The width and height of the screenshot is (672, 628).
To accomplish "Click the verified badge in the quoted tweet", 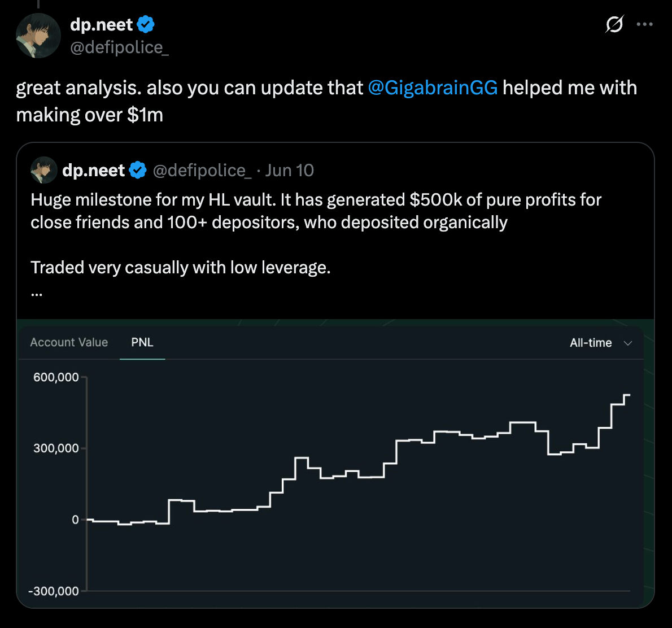I will click(138, 169).
